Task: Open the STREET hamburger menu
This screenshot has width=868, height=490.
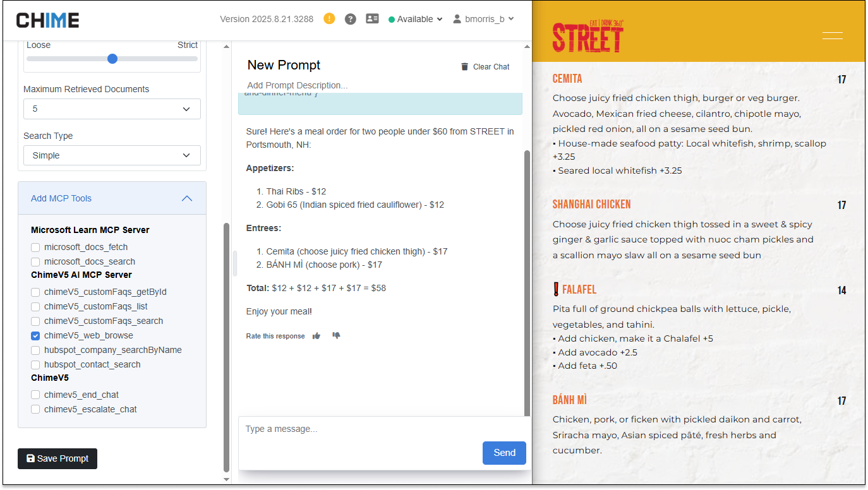Action: [833, 35]
